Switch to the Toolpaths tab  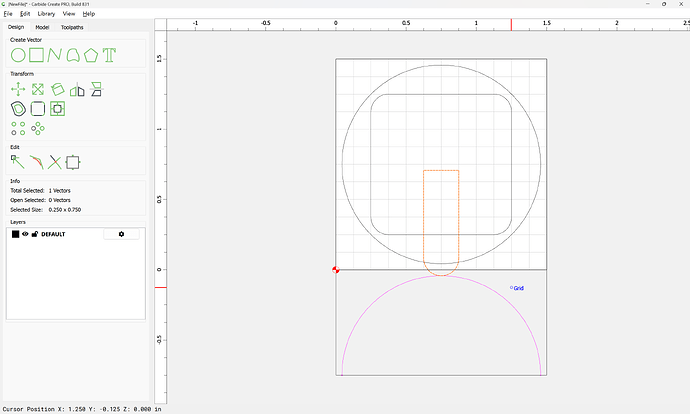(x=73, y=27)
